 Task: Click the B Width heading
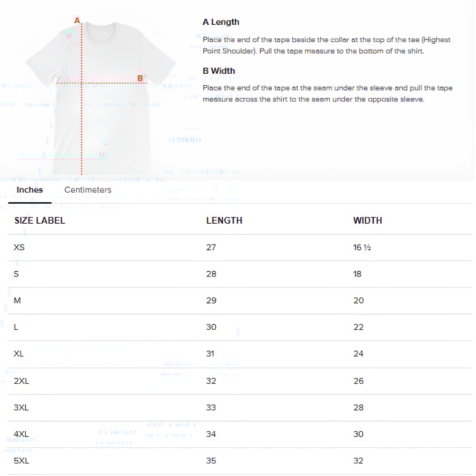coord(219,71)
